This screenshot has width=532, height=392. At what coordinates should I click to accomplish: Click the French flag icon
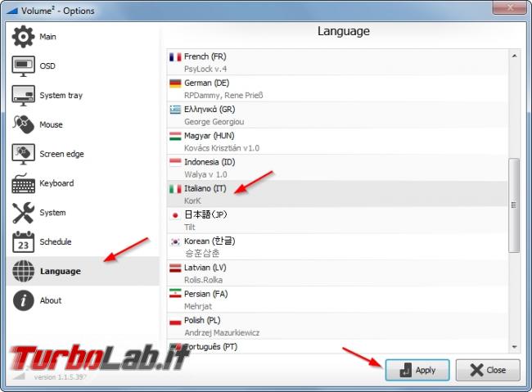[175, 56]
